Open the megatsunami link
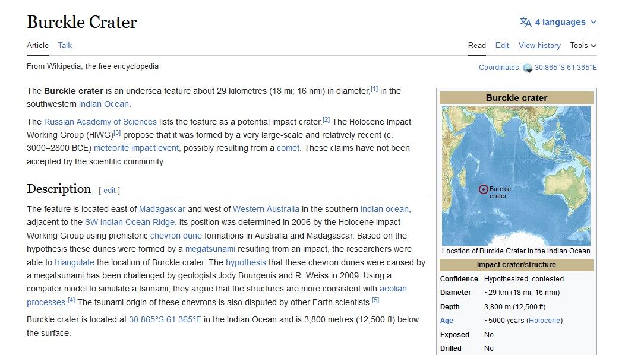The height and width of the screenshot is (355, 644). coord(210,249)
